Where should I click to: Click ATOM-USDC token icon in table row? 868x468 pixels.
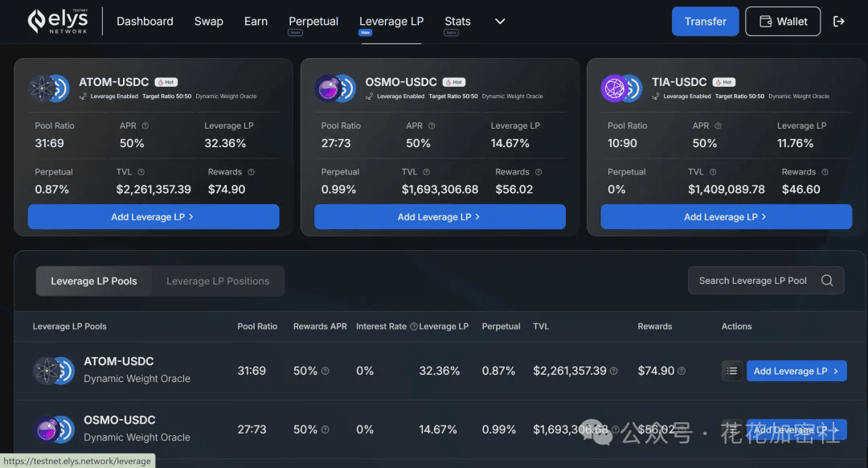54,371
